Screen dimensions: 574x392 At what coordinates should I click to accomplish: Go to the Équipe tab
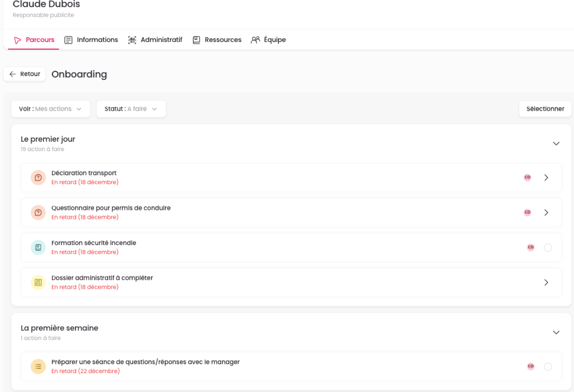tap(268, 40)
